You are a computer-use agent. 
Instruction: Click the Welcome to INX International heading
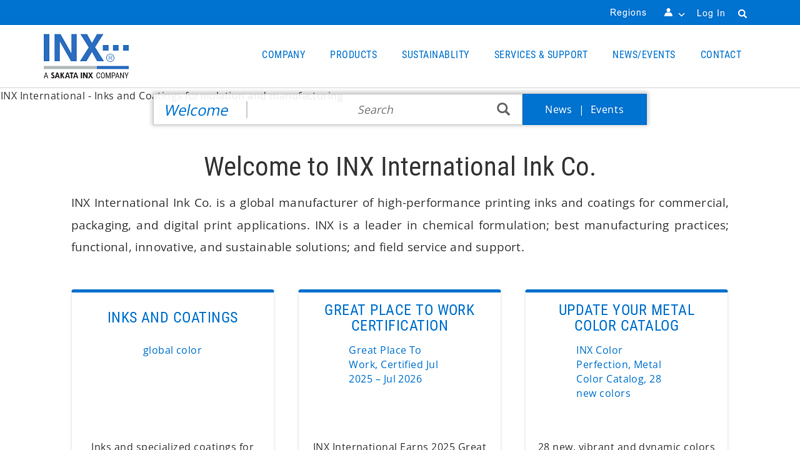click(399, 167)
